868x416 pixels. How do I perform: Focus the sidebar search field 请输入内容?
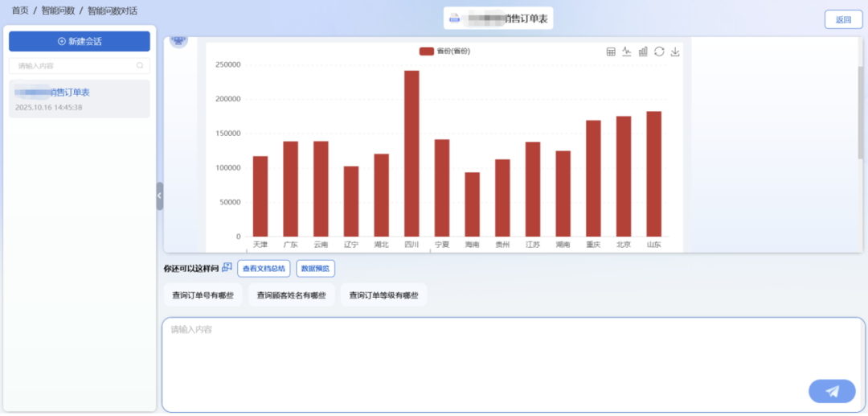tap(79, 66)
